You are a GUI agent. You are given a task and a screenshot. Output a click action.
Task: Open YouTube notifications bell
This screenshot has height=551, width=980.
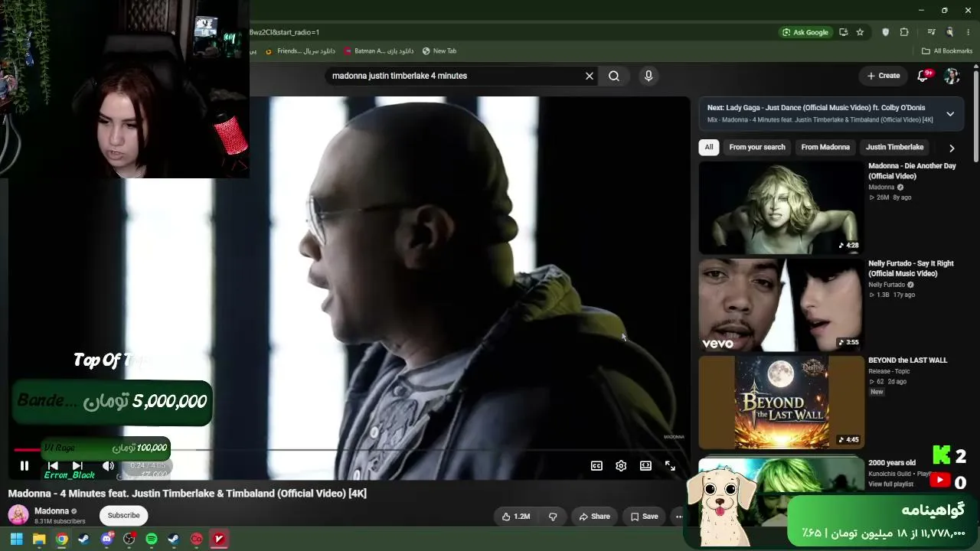point(923,76)
